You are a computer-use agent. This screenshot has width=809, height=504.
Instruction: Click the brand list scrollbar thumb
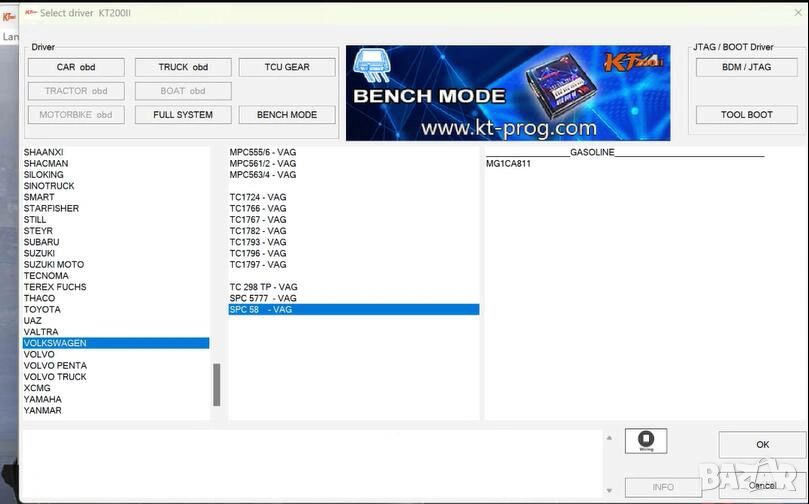click(217, 384)
